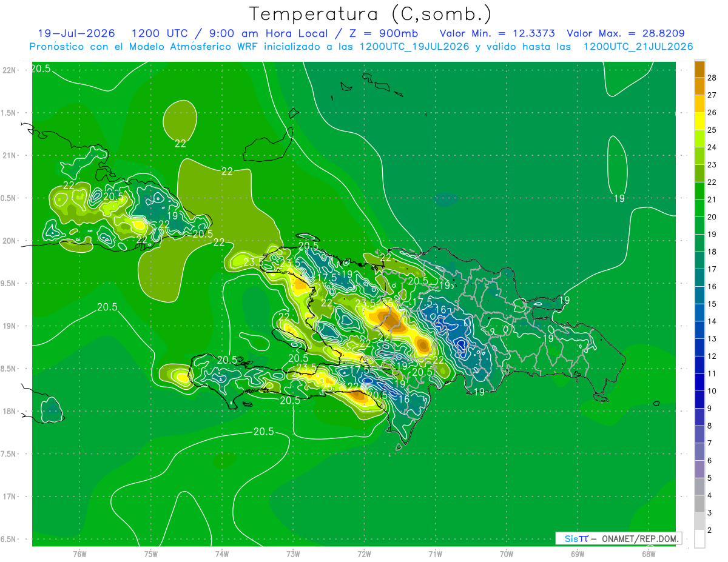The width and height of the screenshot is (728, 562).
Task: Click the color scale label '10'
Action: [x=712, y=391]
